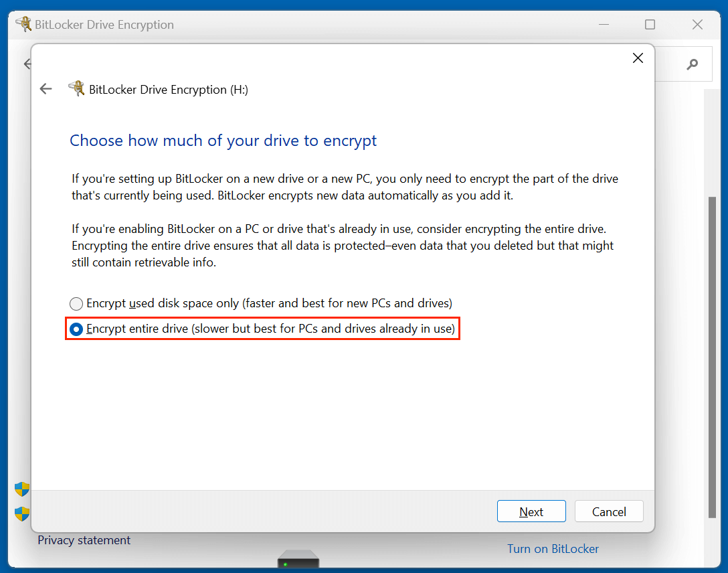Click Turn on BitLocker link
728x573 pixels.
click(x=553, y=548)
